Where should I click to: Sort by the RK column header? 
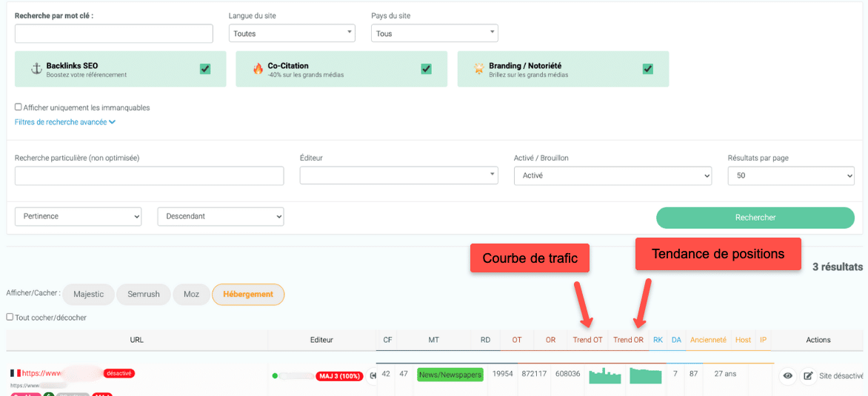658,340
